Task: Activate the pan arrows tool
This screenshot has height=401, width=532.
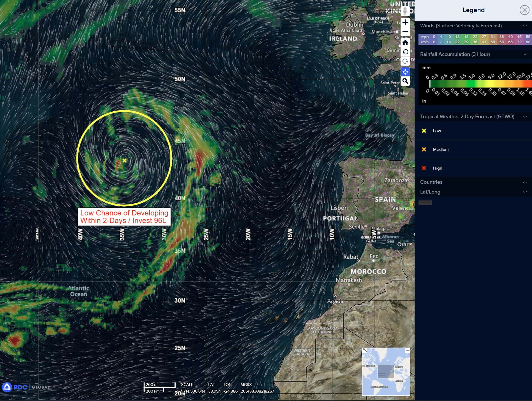Action: (x=405, y=72)
